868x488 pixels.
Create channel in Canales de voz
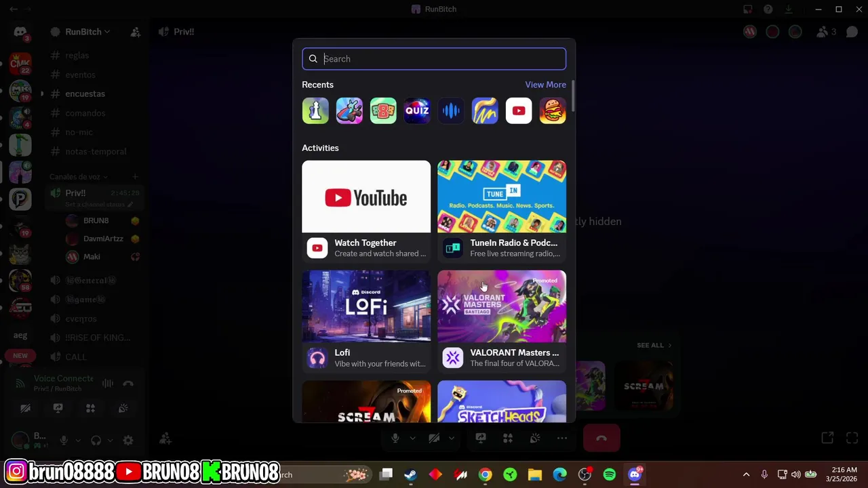(136, 177)
